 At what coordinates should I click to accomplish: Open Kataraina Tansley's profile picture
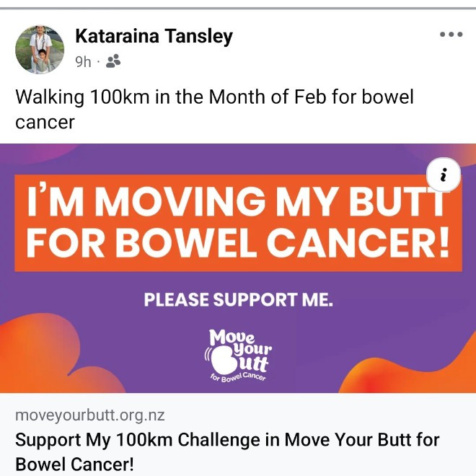(40, 49)
